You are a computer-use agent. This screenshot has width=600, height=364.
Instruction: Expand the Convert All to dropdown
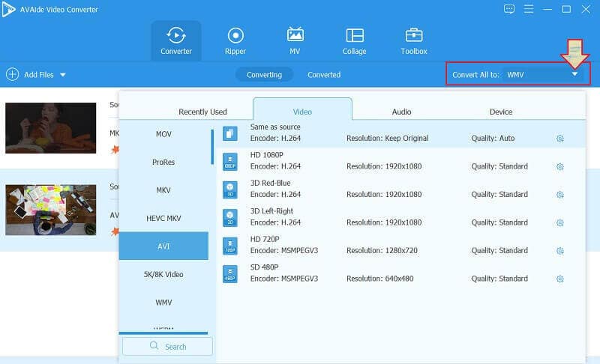[574, 74]
